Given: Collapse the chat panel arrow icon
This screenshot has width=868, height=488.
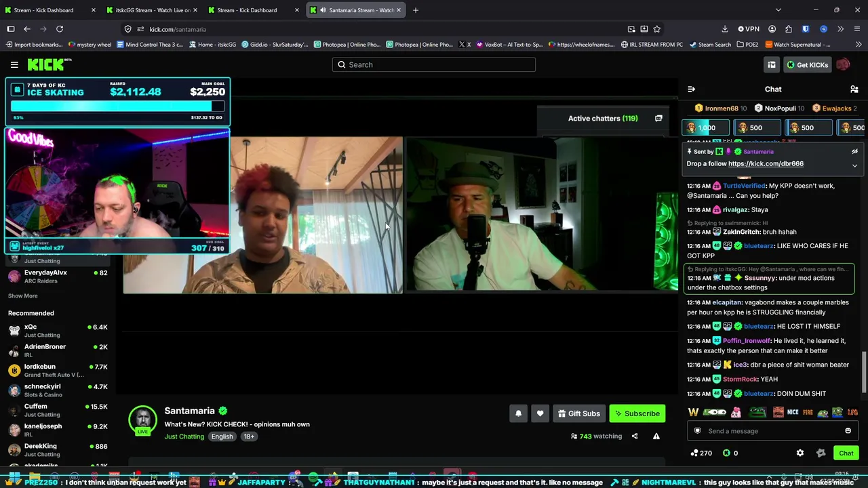Looking at the screenshot, I should tap(691, 89).
